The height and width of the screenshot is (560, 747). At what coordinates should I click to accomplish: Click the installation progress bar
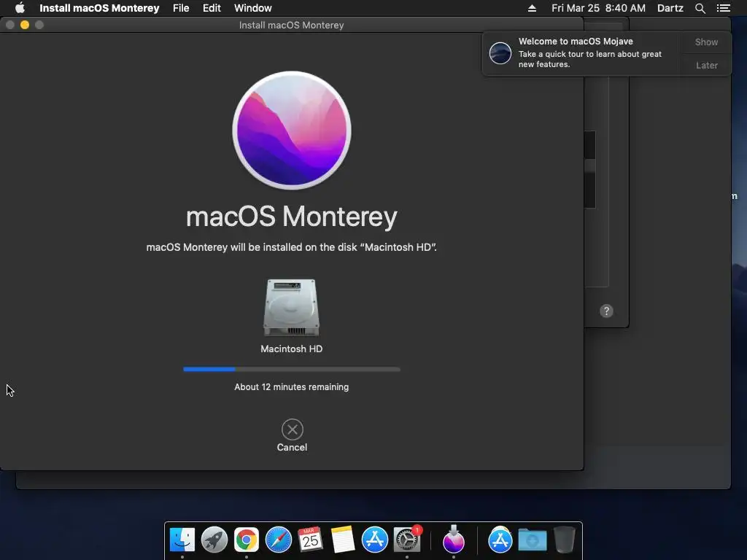pos(292,369)
